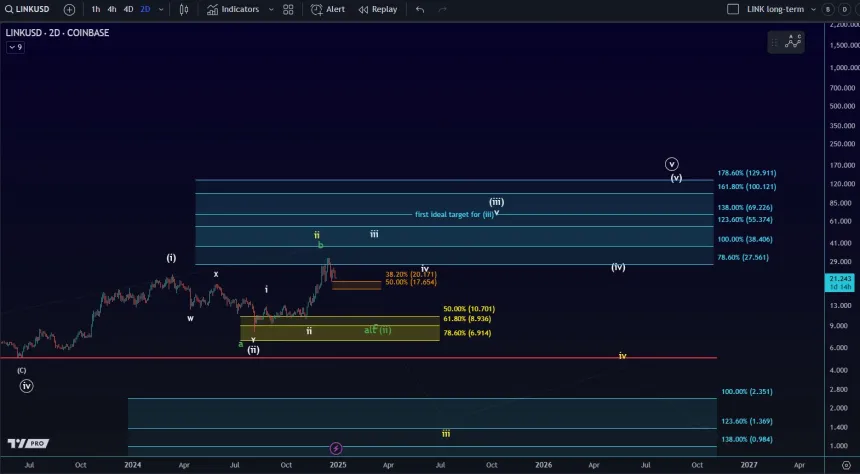The image size is (860, 474).
Task: Open the candlestick chart type selector
Action: pyautogui.click(x=185, y=9)
